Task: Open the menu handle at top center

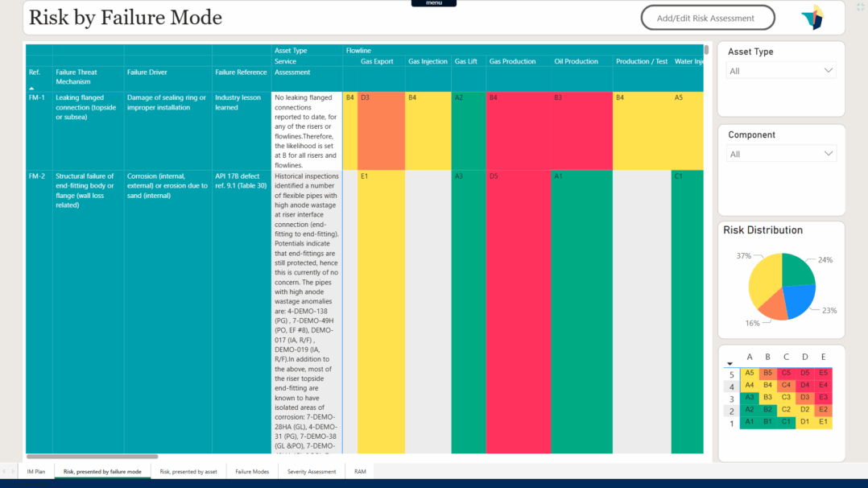Action: [433, 3]
